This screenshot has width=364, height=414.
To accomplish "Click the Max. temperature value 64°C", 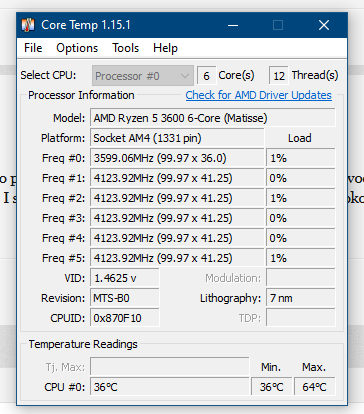I will click(314, 387).
